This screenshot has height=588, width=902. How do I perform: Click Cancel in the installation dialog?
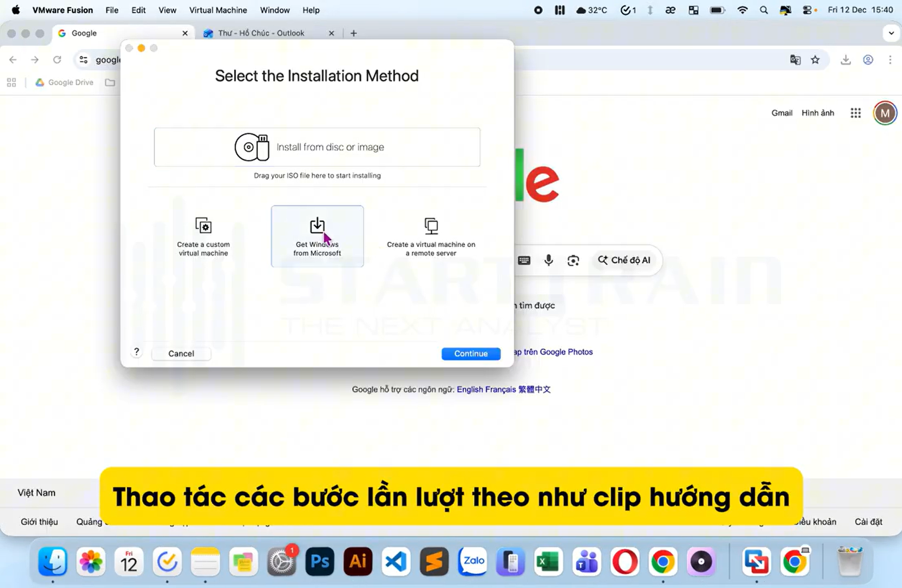pyautogui.click(x=181, y=353)
